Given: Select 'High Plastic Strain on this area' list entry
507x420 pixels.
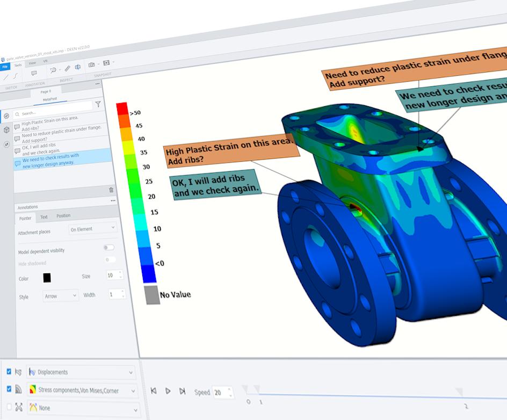Looking at the screenshot, I should (x=60, y=123).
